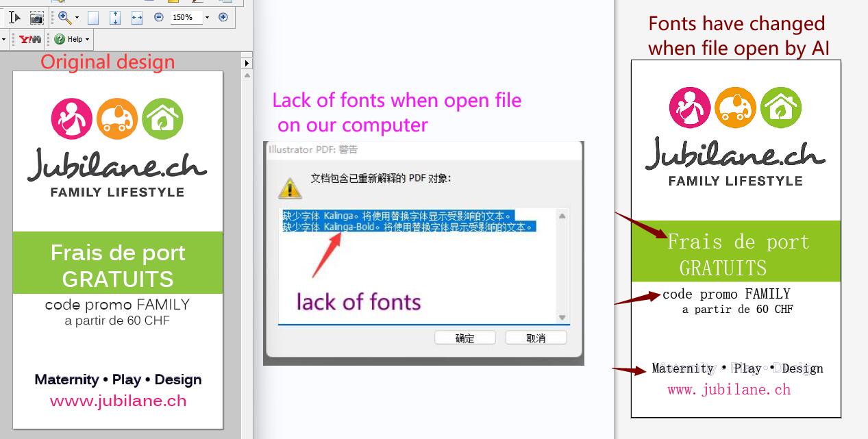868x439 pixels.
Task: Fit the page width to window
Action: pyautogui.click(x=137, y=17)
